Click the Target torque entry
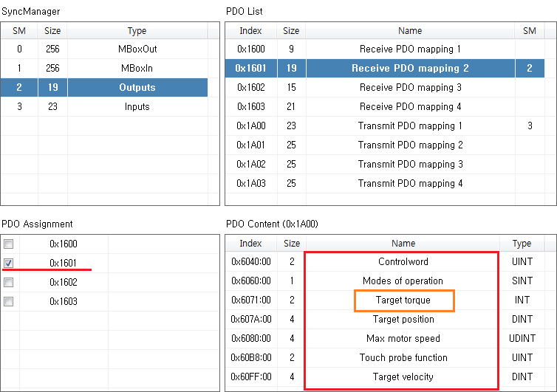This screenshot has width=557, height=392. click(403, 300)
